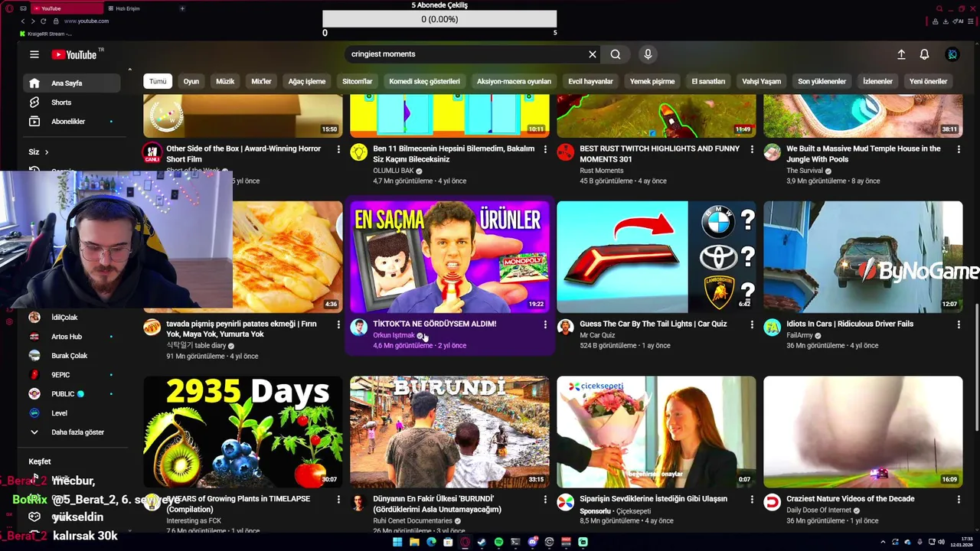Select Komedi skeç gösterileri chip
This screenshot has width=980, height=551.
[425, 81]
